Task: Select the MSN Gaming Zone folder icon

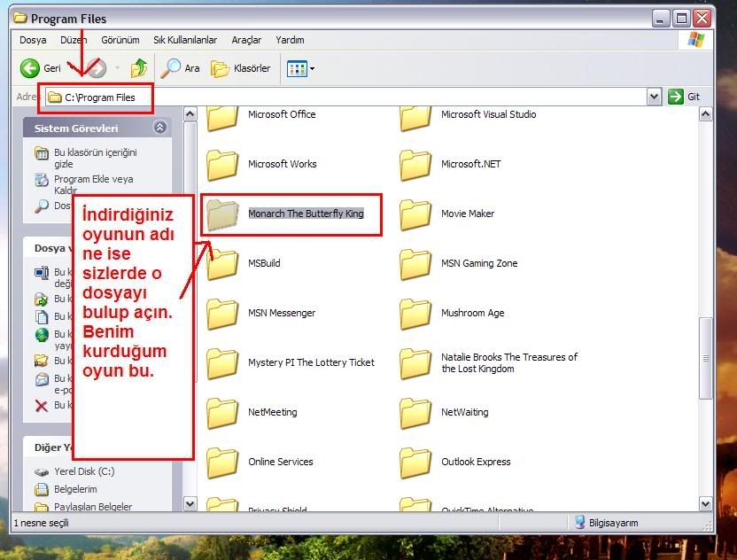Action: 415,264
